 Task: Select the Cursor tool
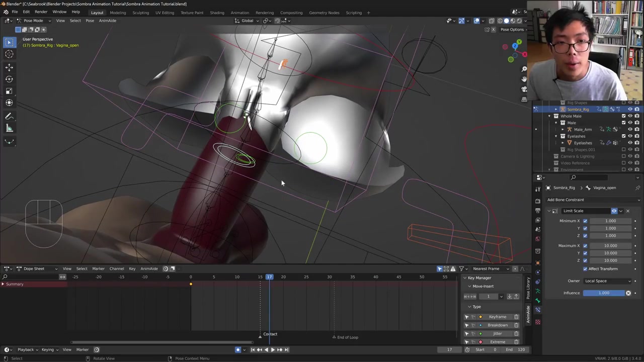click(9, 54)
